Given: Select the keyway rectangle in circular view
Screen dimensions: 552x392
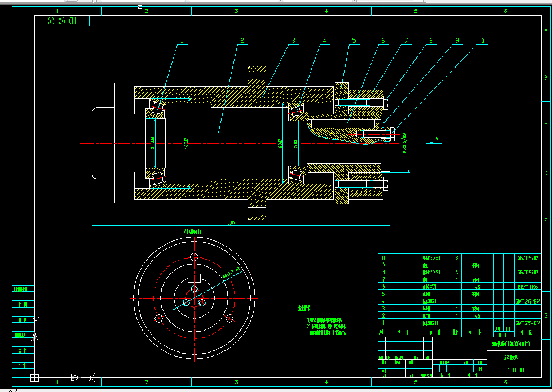Looking at the screenshot, I should click(194, 278).
